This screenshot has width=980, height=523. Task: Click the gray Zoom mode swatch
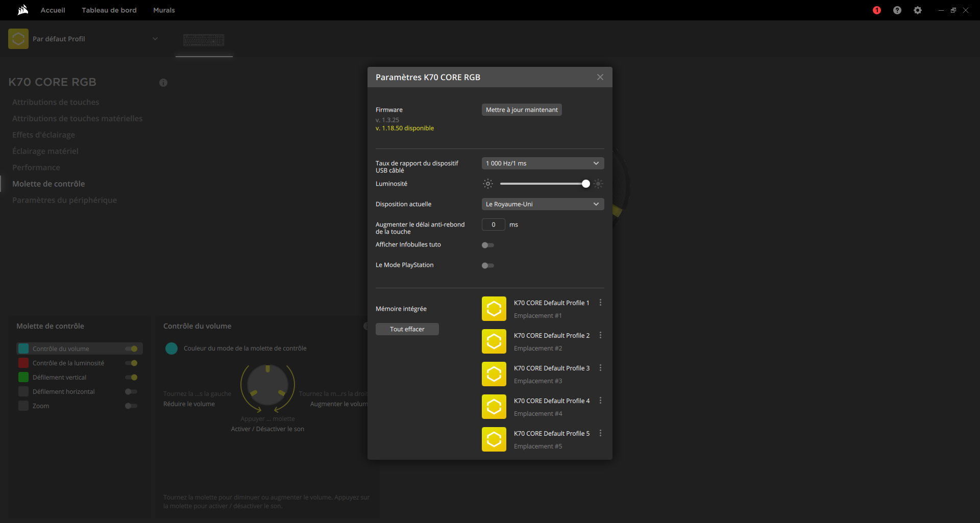23,406
